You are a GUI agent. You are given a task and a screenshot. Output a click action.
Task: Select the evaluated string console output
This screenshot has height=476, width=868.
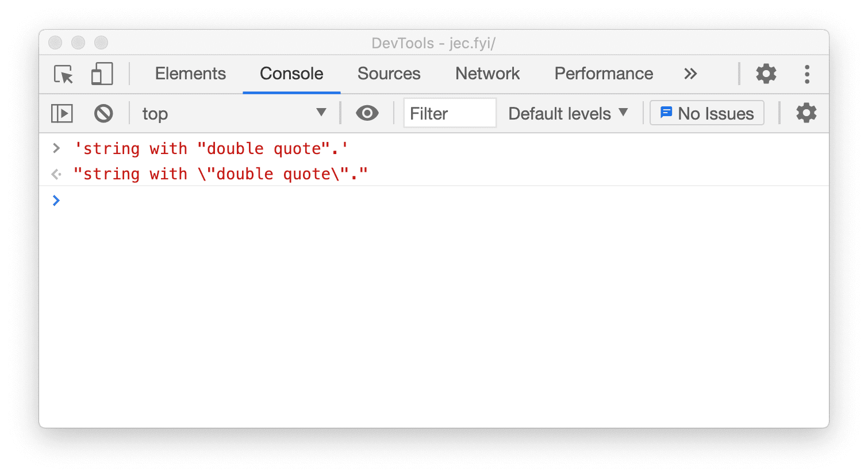tap(222, 174)
